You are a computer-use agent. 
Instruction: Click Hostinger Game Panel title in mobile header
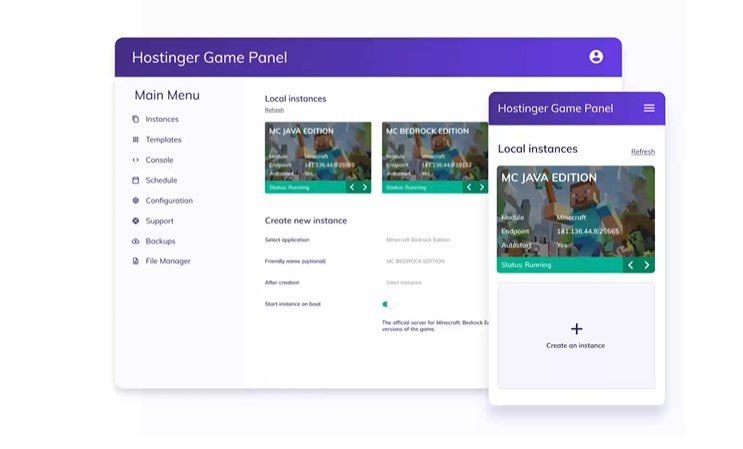pyautogui.click(x=555, y=108)
